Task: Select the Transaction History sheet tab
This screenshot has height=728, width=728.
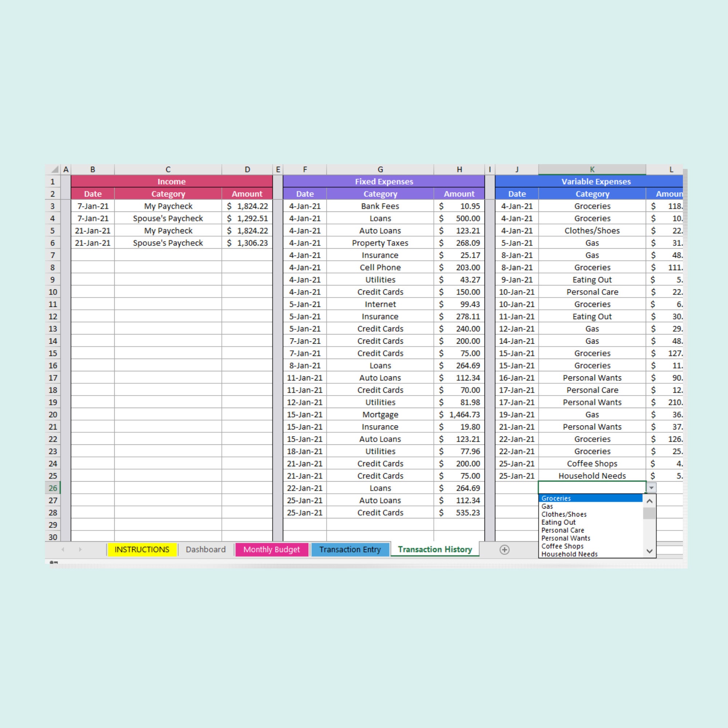Action: (435, 549)
